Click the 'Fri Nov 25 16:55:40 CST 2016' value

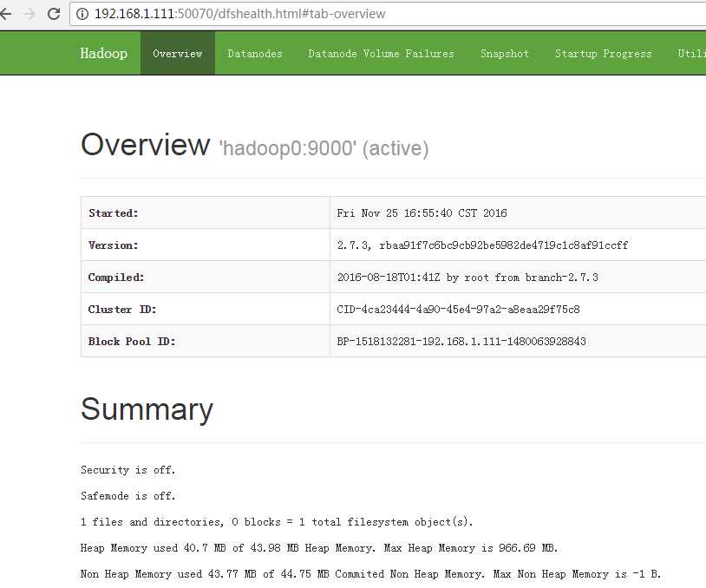point(422,213)
